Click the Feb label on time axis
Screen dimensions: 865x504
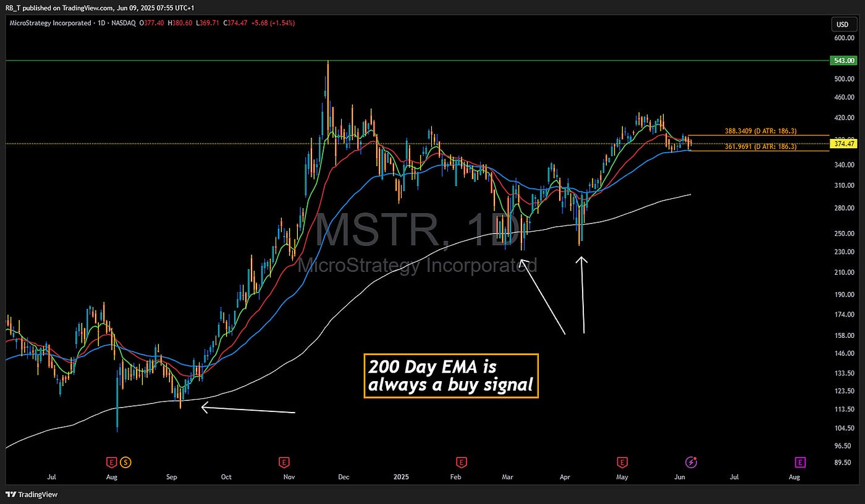point(455,477)
